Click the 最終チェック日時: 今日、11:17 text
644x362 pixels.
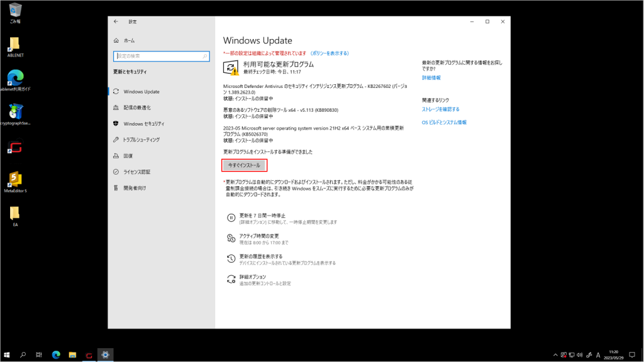(272, 72)
